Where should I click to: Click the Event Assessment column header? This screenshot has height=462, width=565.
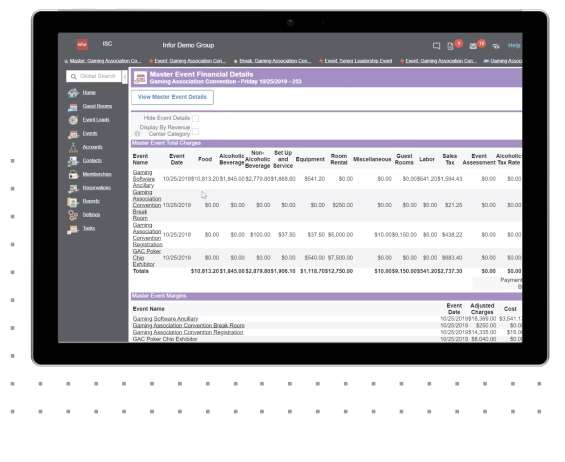click(x=479, y=159)
